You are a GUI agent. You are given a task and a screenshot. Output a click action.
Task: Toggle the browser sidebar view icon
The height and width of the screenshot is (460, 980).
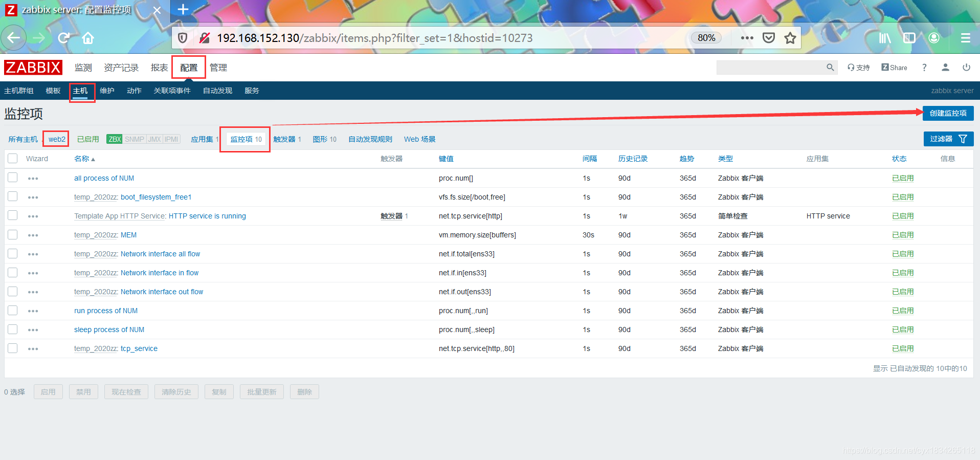point(909,38)
